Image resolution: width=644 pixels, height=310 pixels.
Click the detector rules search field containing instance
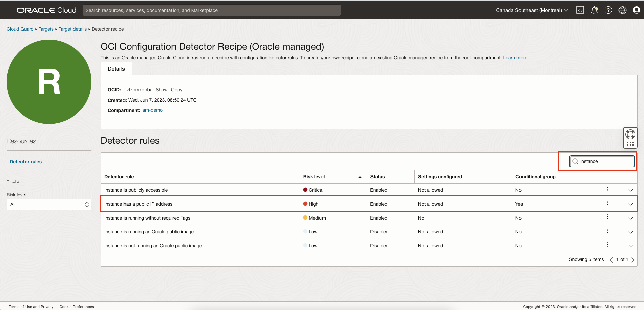click(x=602, y=161)
